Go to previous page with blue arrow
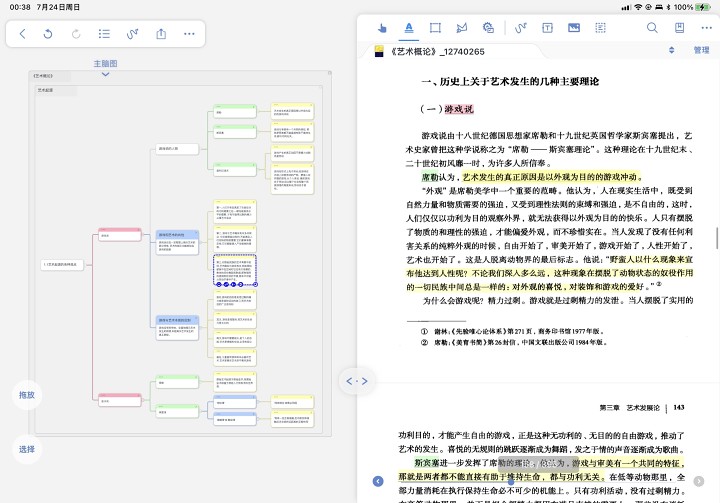Image resolution: width=720 pixels, height=503 pixels. [378, 481]
